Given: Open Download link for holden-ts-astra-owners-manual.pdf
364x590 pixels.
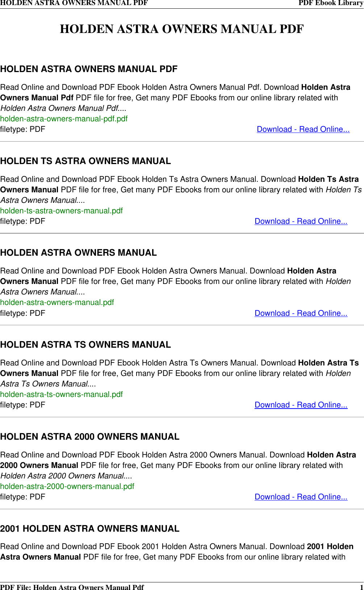Looking at the screenshot, I should (301, 221).
